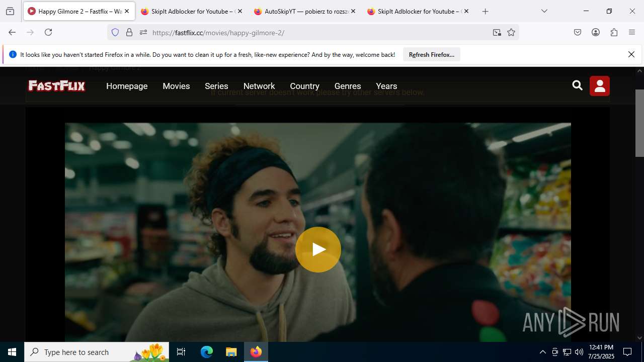Switch to the first SkipIt Adblocker tab
The width and height of the screenshot is (644, 362).
click(192, 11)
